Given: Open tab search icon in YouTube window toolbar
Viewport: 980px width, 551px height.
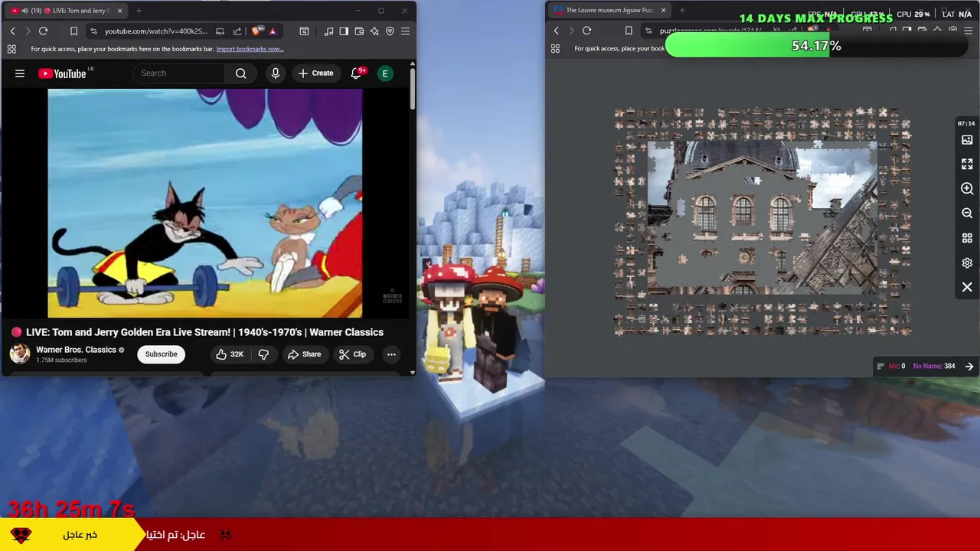Looking at the screenshot, I should click(x=304, y=31).
